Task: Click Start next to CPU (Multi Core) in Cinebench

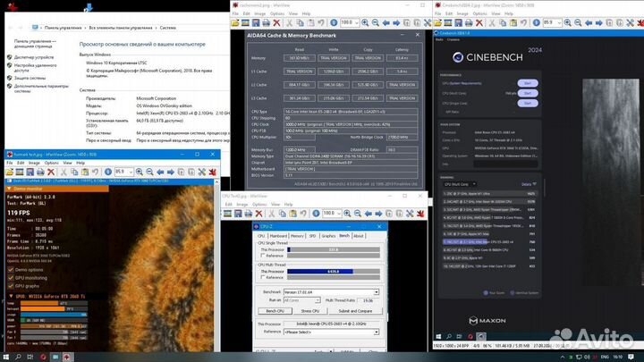Action: coord(527,92)
